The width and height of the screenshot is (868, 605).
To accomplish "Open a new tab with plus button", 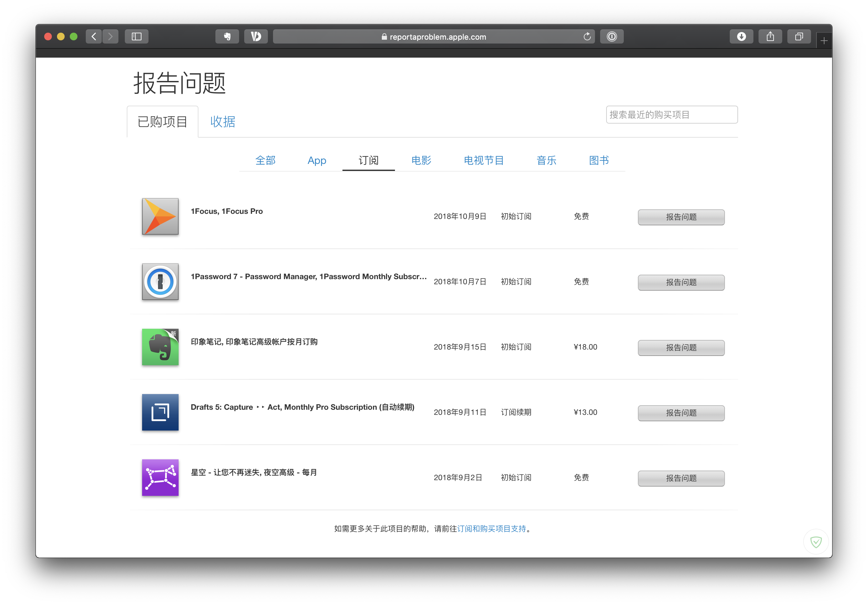I will click(824, 41).
